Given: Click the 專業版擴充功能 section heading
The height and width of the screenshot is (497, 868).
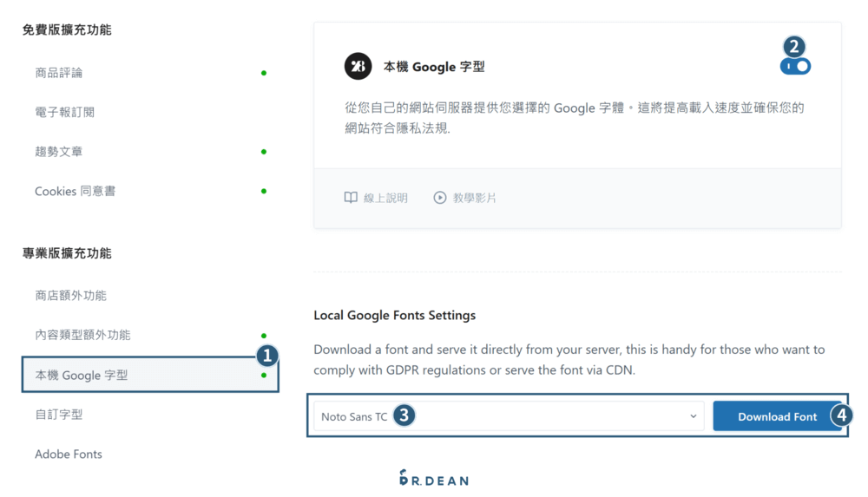Looking at the screenshot, I should [67, 253].
